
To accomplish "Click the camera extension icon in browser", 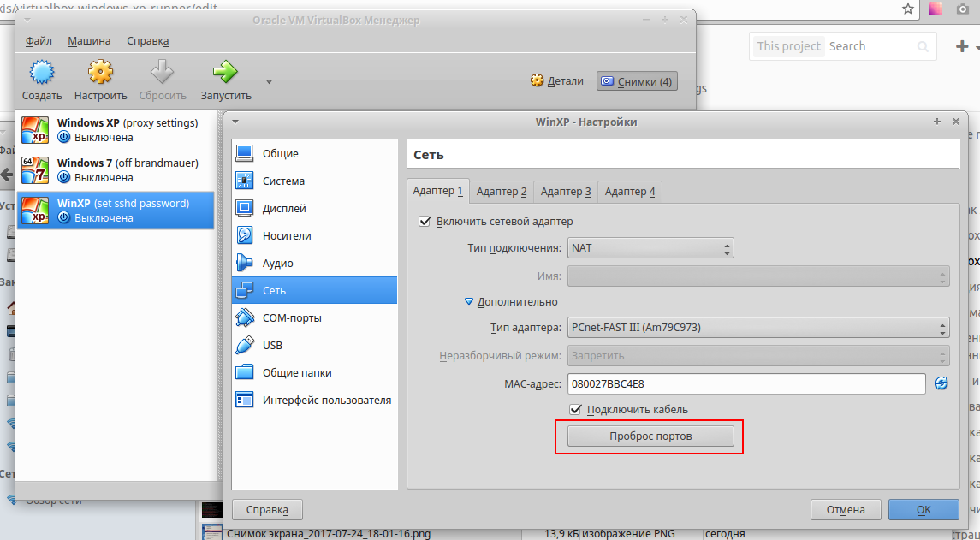I will pos(963,9).
